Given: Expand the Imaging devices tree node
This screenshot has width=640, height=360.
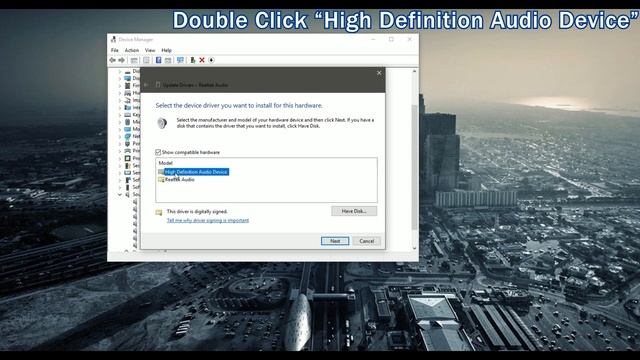Looking at the screenshot, I should (120, 100).
